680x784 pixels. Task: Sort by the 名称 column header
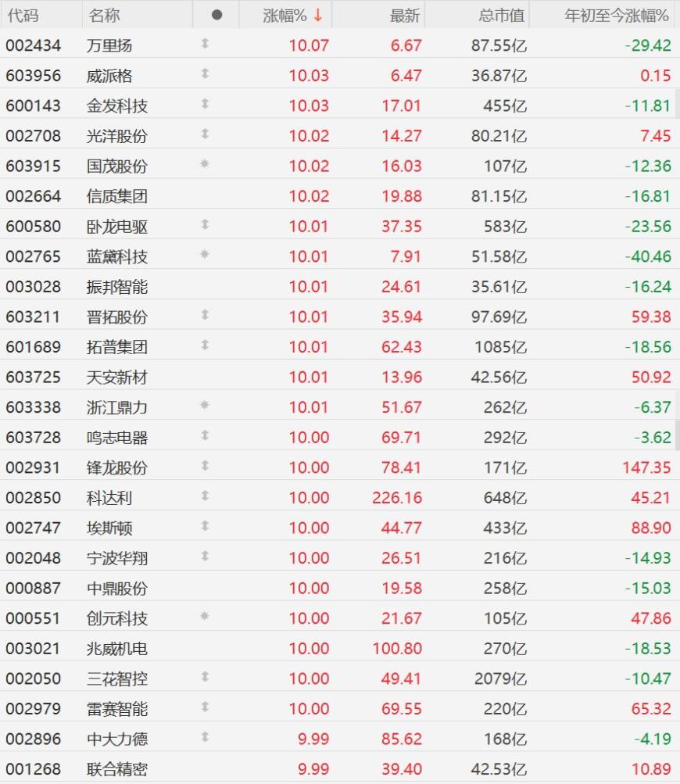coord(104,16)
